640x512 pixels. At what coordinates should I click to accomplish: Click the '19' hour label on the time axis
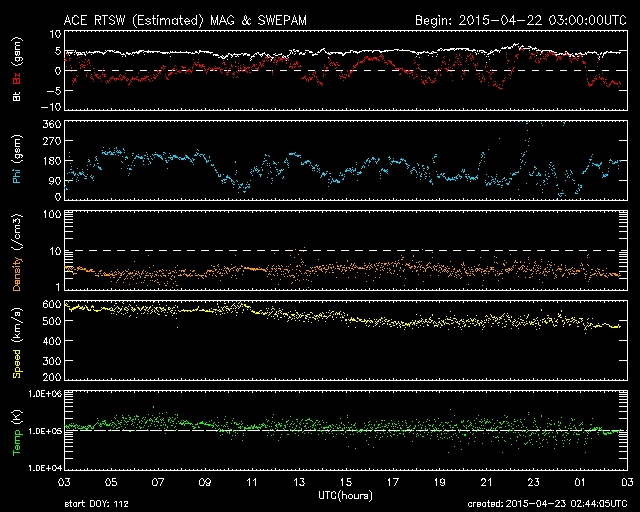point(440,483)
